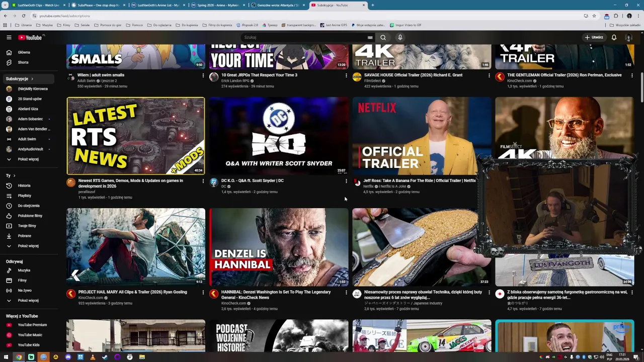644x362 pixels.
Task: Play DC K.O. Q&A video thumbnail
Action: (x=279, y=136)
